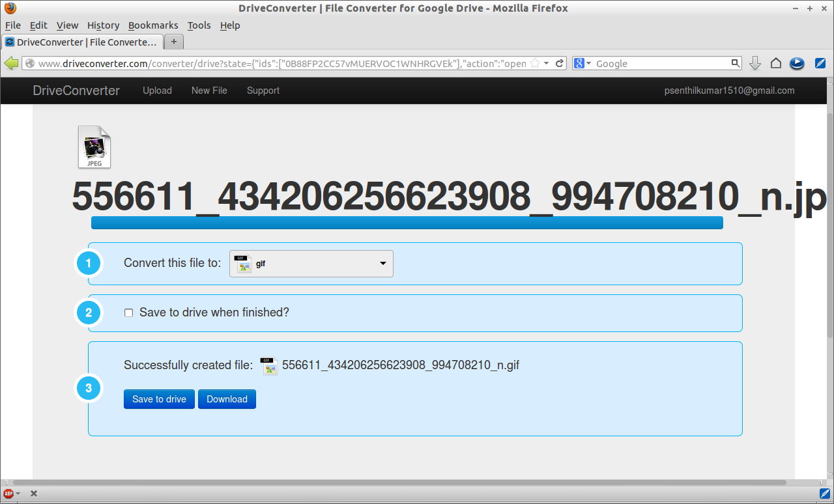Click the JPEG file type icon

tap(94, 147)
